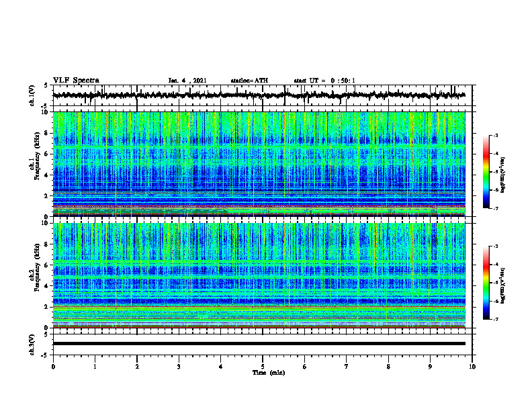Click the "5" volt tick of ch.3(V) axis
The width and height of the screenshot is (532, 411).
[46, 335]
